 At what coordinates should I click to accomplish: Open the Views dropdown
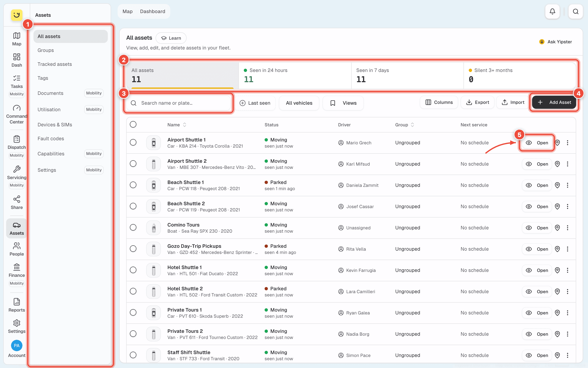coord(343,103)
